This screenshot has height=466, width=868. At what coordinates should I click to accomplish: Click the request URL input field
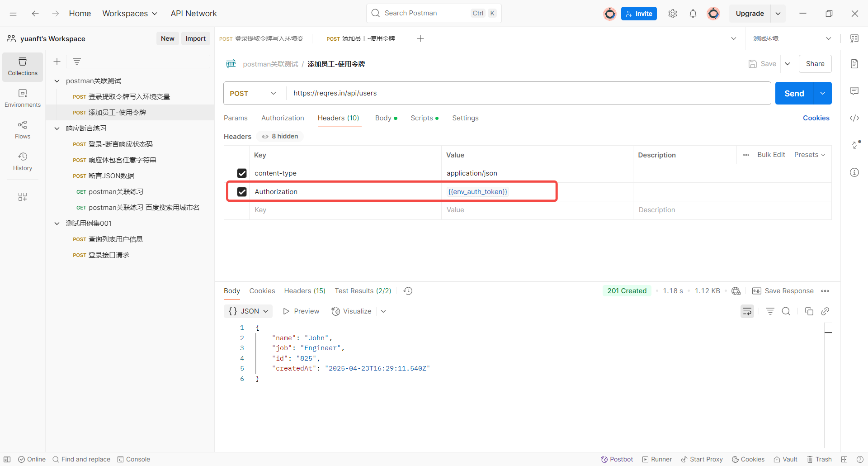click(528, 93)
